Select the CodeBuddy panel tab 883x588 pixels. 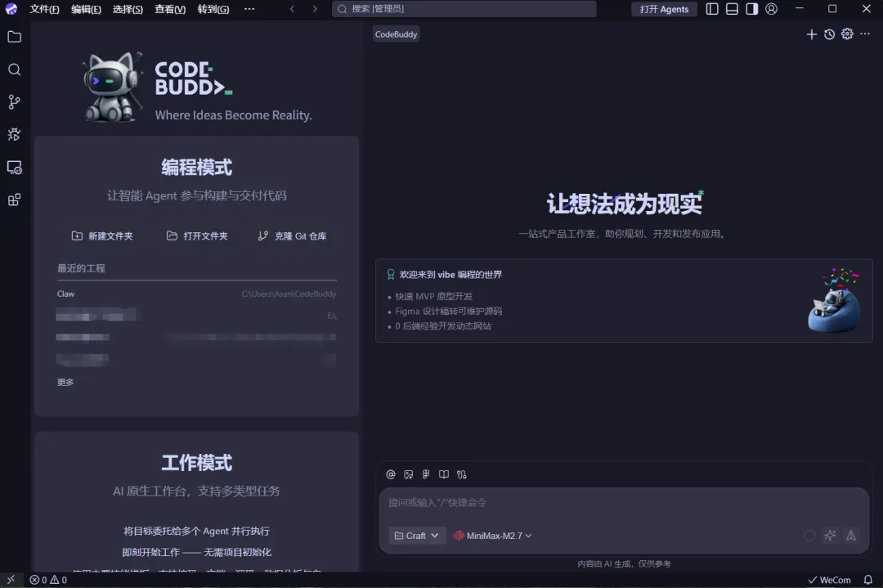pyautogui.click(x=396, y=34)
